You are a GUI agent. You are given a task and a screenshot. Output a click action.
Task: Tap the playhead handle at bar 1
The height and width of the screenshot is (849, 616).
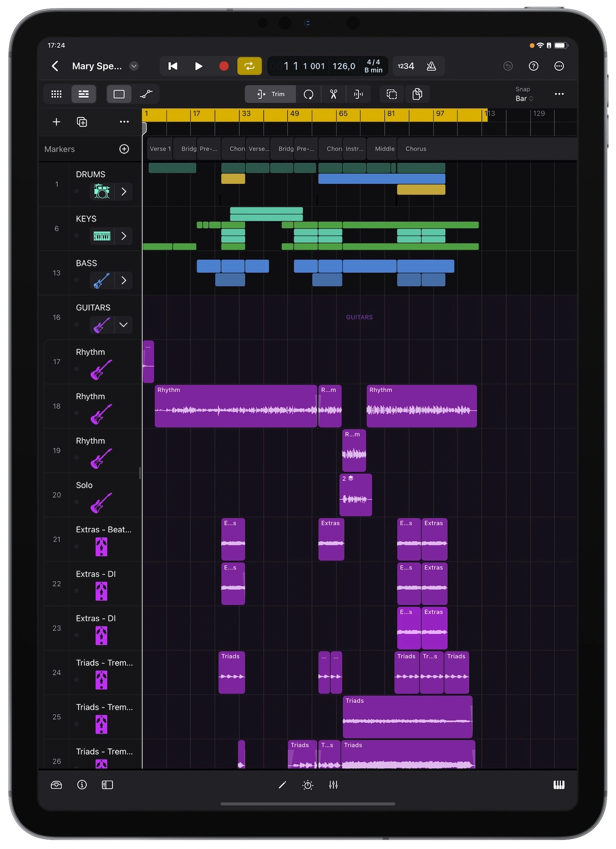tap(144, 129)
